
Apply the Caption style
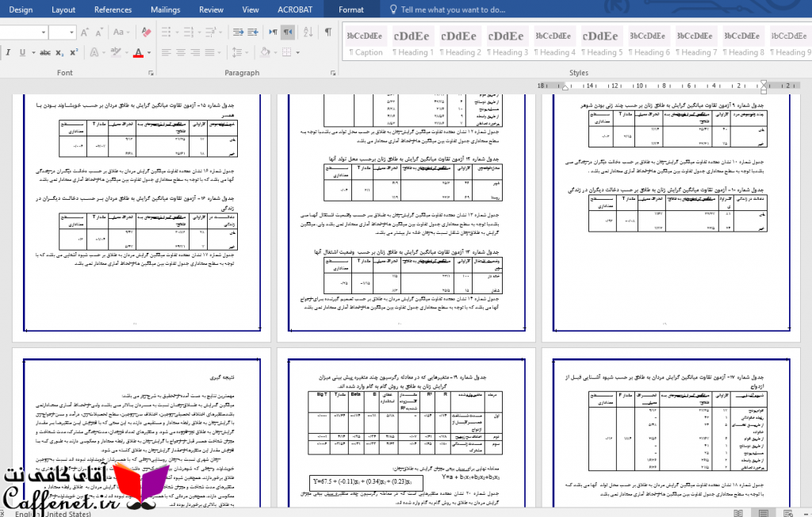coord(365,44)
